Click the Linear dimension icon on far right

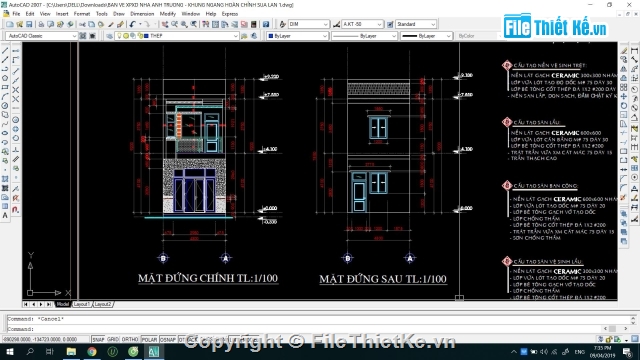pyautogui.click(x=634, y=51)
